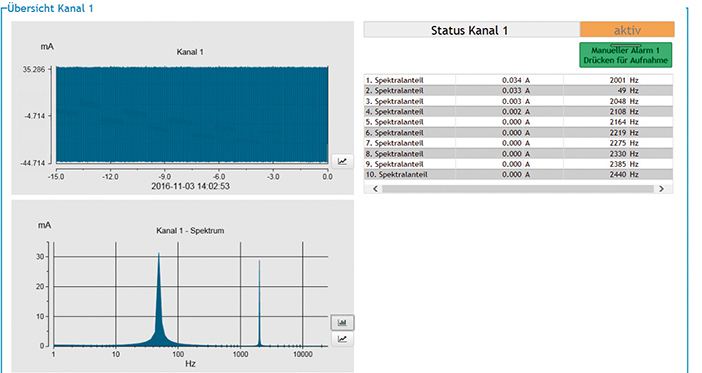
Task: Click right arrow of table scrollbar
Action: 661,189
